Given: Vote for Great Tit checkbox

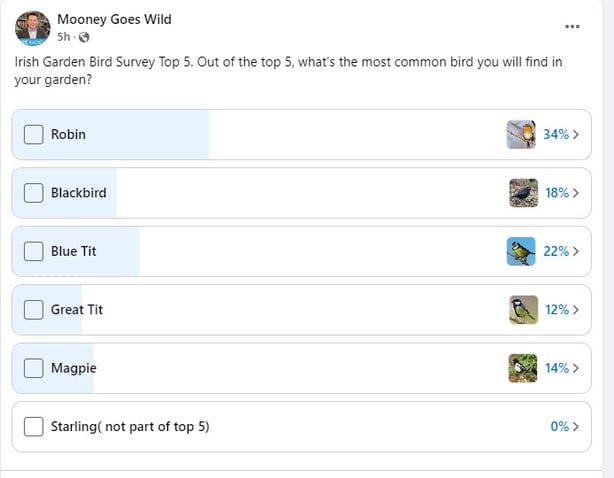Looking at the screenshot, I should pyautogui.click(x=33, y=310).
